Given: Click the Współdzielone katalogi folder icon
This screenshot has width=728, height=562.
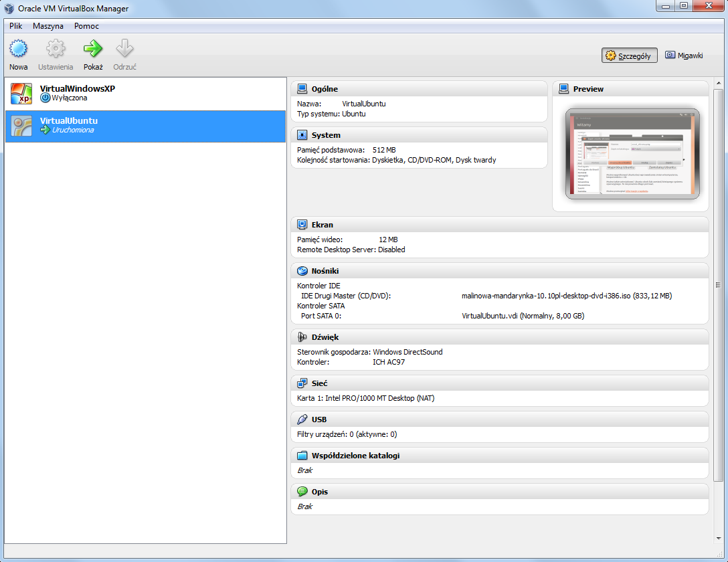Looking at the screenshot, I should pyautogui.click(x=302, y=455).
